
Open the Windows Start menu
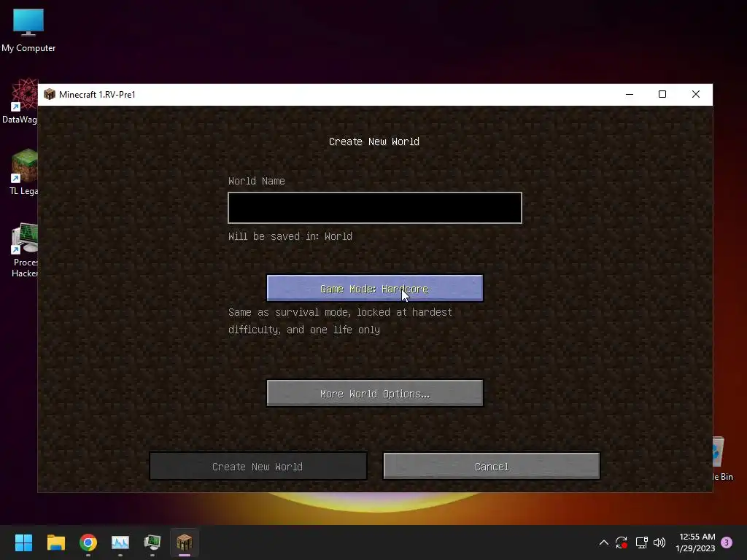[23, 542]
